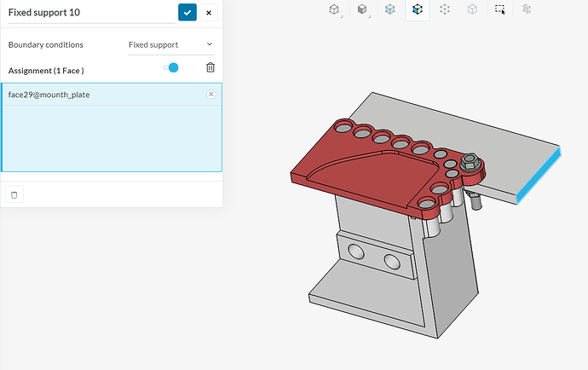
Task: Cancel the Fixed support 10 panel with X
Action: (209, 13)
